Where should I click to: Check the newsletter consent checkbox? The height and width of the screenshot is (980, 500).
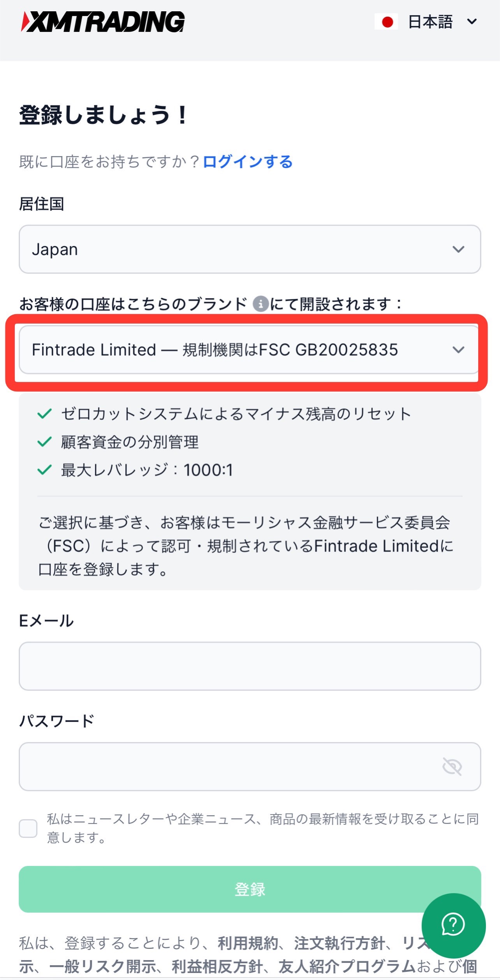pos(28,828)
